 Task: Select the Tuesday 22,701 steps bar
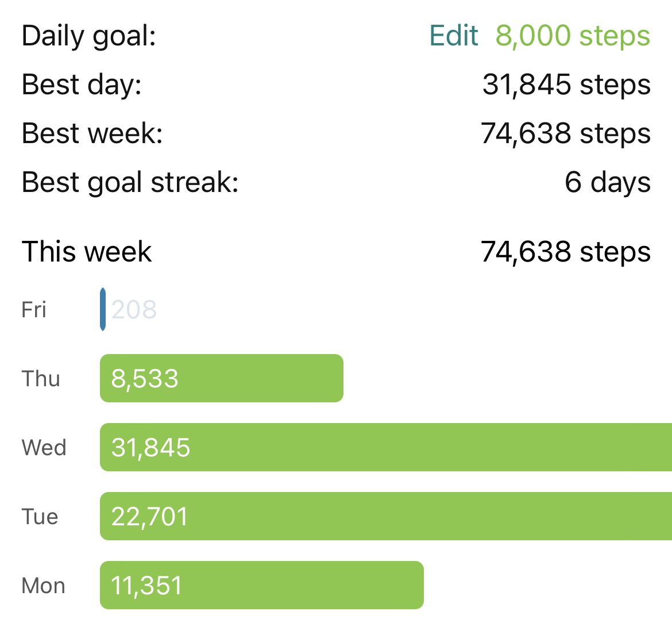point(386,516)
